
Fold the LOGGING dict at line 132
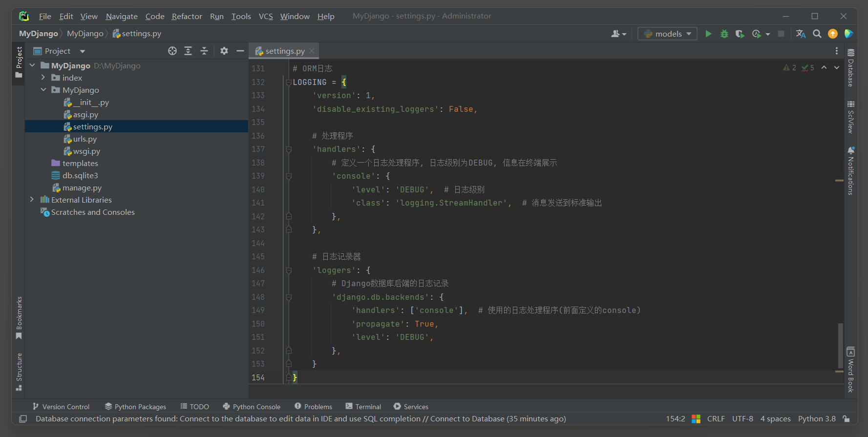pos(289,82)
